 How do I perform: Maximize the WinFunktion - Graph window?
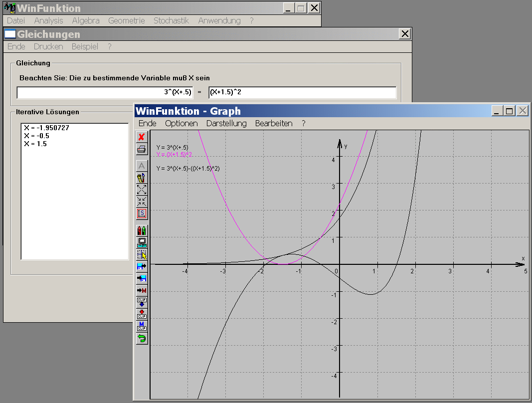509,111
